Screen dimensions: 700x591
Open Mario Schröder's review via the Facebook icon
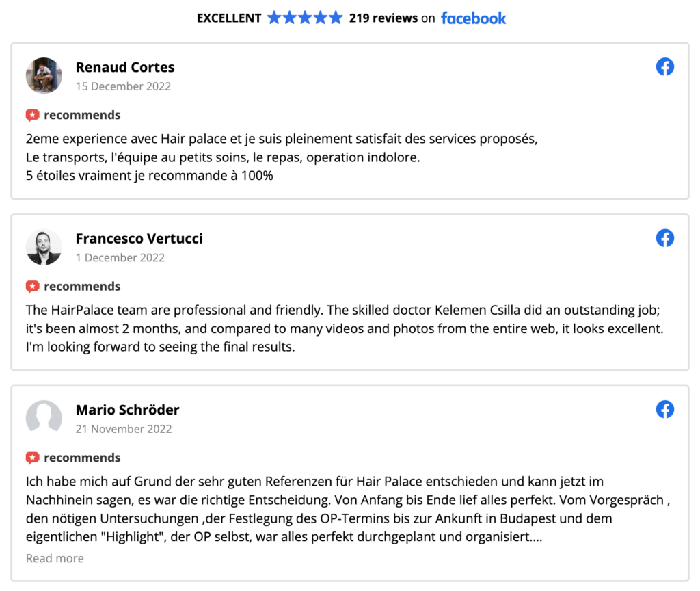664,409
